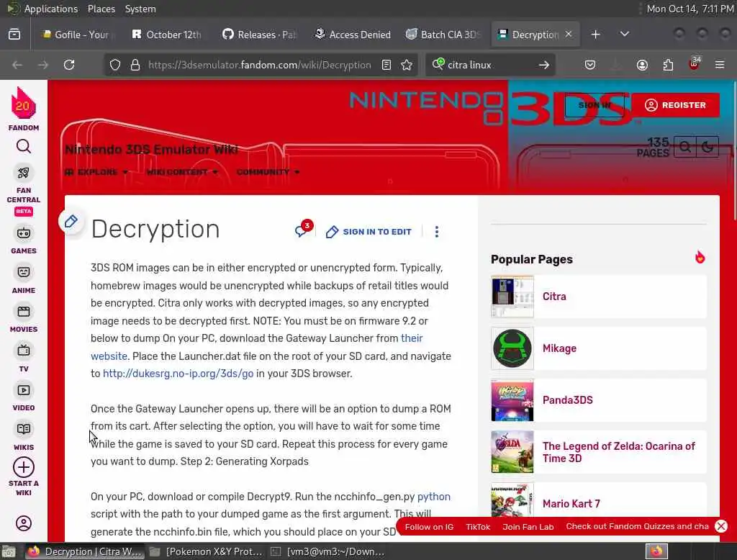This screenshot has height=560, width=737.
Task: Submit search with the arrow button
Action: click(x=544, y=65)
